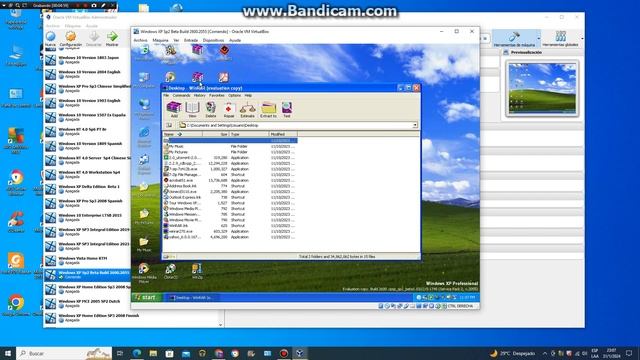Click host taskbar clock and date
640x360 pixels.
pos(611,353)
